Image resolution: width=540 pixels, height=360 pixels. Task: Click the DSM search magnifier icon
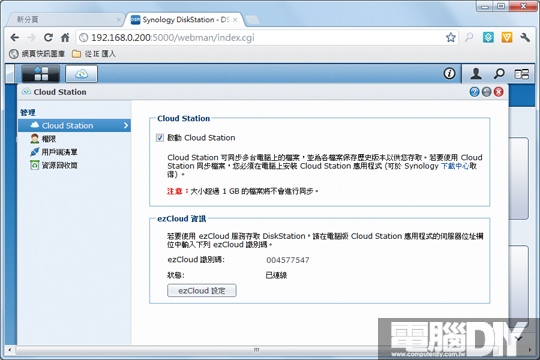click(499, 73)
